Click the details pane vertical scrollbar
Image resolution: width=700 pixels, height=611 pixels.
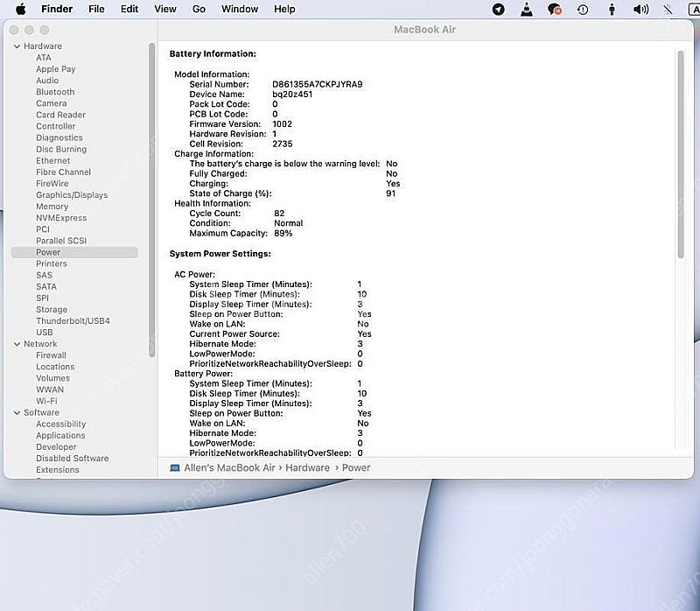coord(681,155)
